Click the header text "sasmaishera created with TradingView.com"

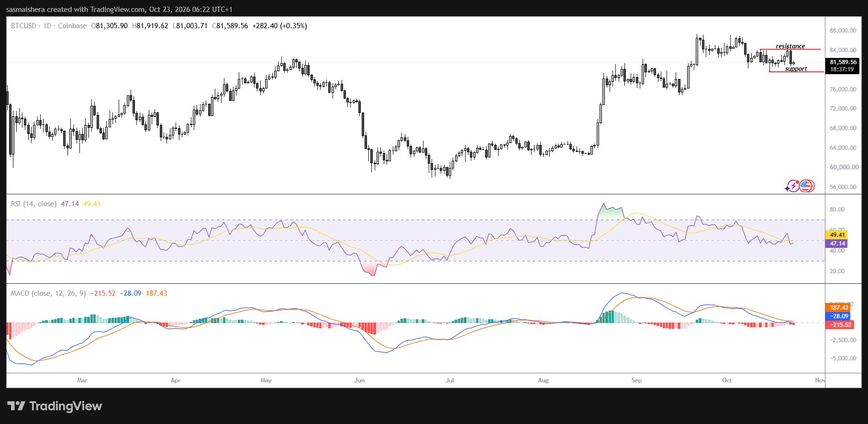pyautogui.click(x=76, y=10)
